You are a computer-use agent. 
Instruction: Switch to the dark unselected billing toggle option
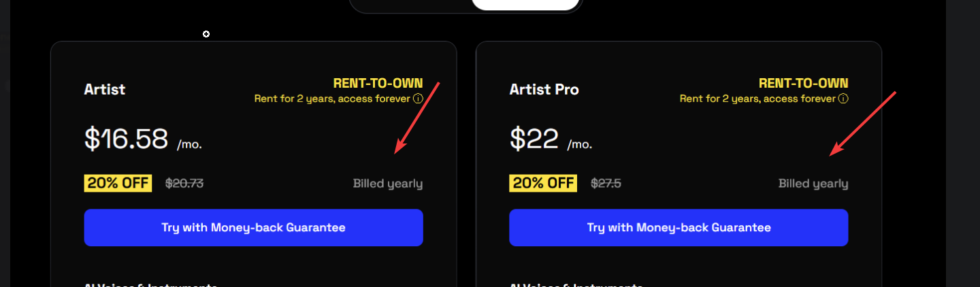(411, 4)
